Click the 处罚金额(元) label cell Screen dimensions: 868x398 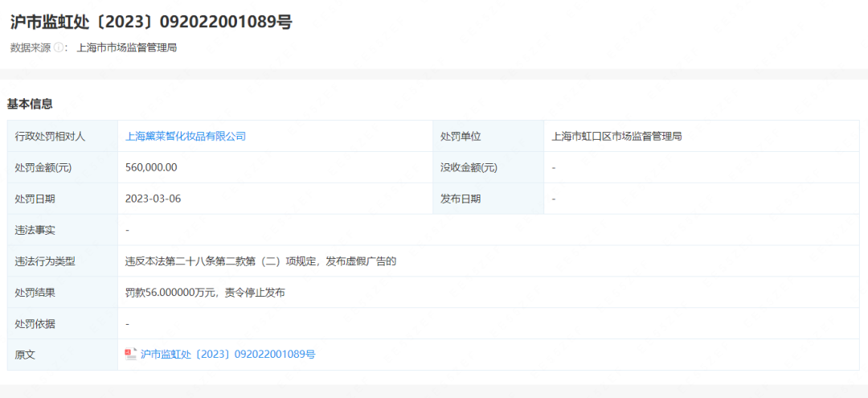tap(63, 167)
